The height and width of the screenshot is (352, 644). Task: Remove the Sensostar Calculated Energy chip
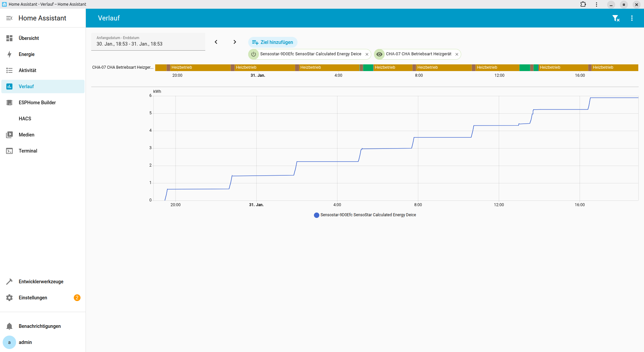point(367,54)
